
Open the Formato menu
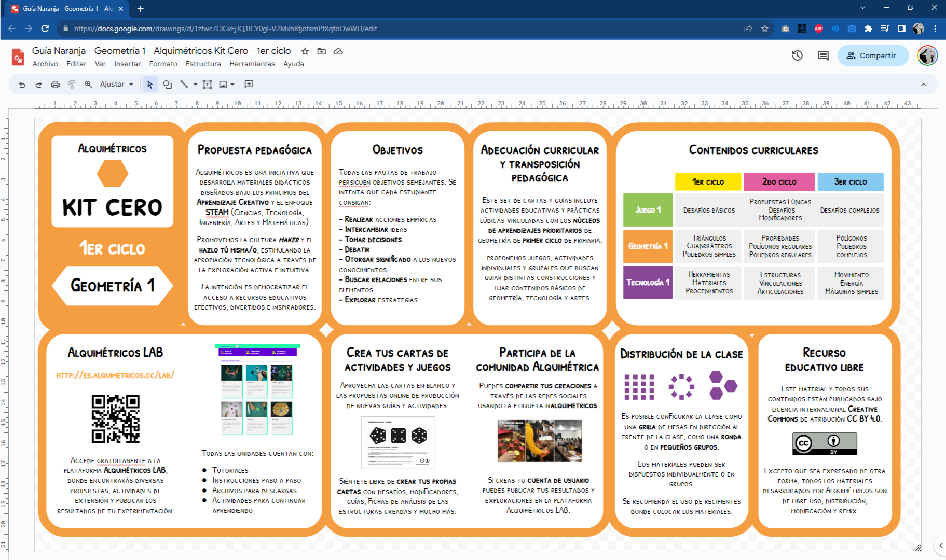pos(163,64)
